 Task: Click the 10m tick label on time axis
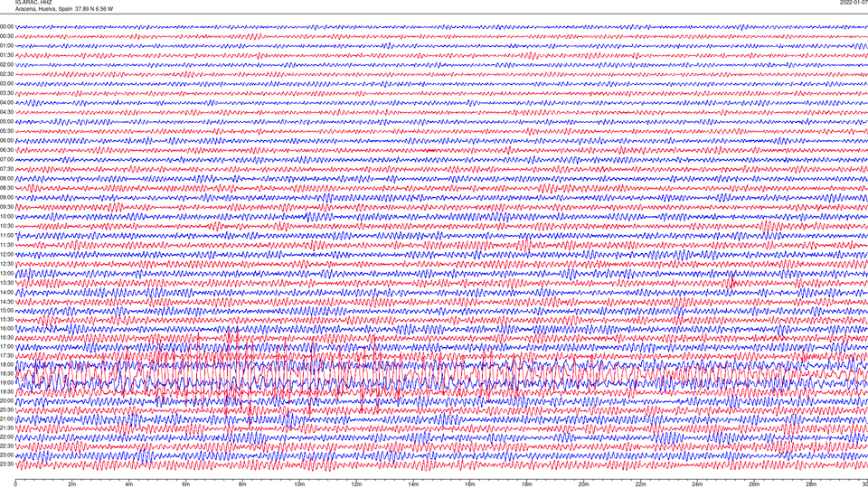pyautogui.click(x=299, y=484)
